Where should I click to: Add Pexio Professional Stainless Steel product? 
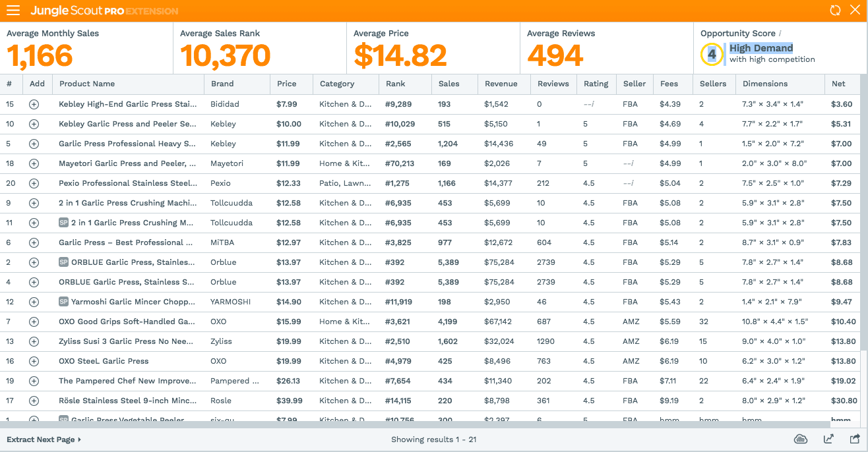(x=34, y=183)
